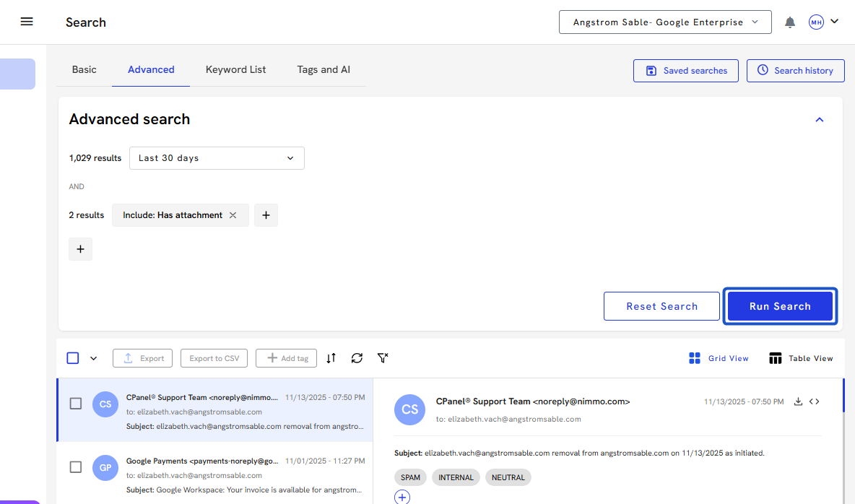
Task: Refresh the search results list
Action: [x=357, y=358]
